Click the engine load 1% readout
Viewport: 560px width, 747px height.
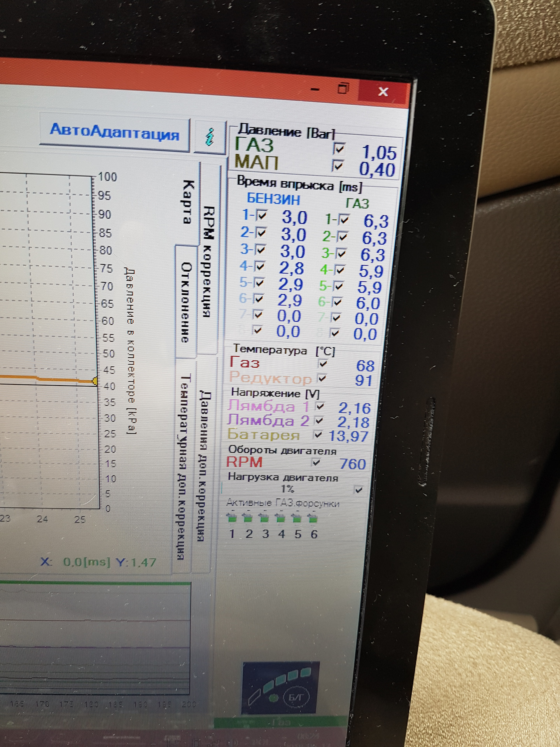pyautogui.click(x=287, y=489)
